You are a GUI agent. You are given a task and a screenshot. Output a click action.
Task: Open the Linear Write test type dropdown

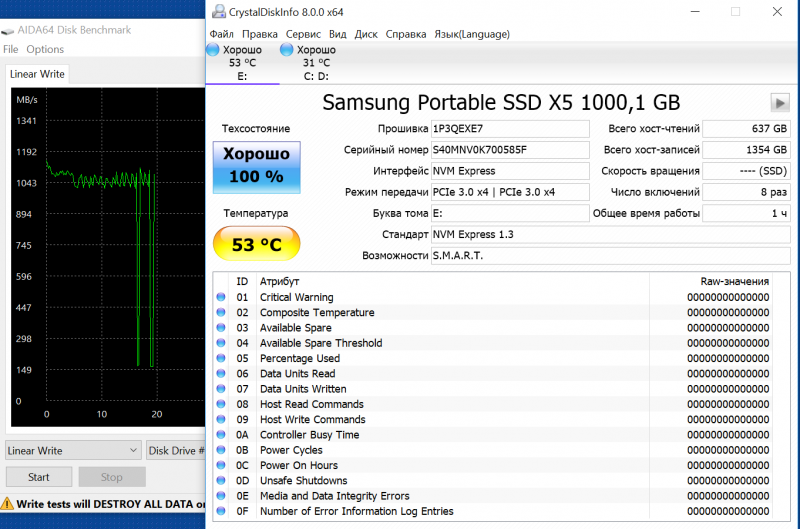73,450
